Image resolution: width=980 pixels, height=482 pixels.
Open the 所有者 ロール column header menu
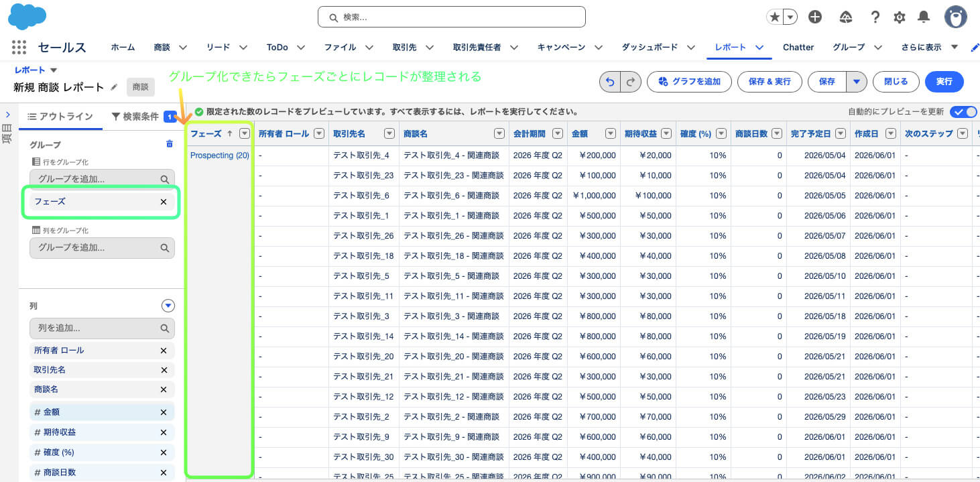(319, 133)
